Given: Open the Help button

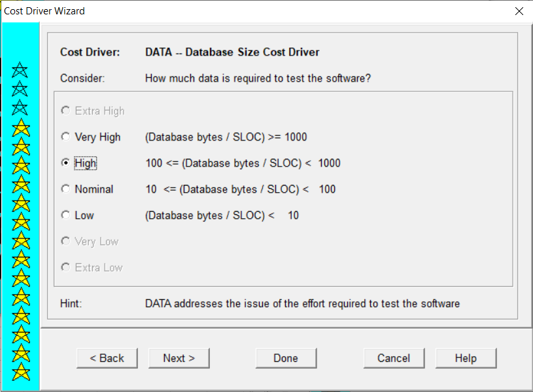Looking at the screenshot, I should tap(466, 358).
